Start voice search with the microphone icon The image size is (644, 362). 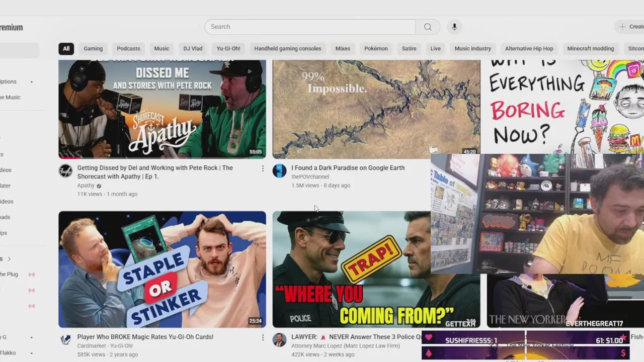tap(454, 27)
